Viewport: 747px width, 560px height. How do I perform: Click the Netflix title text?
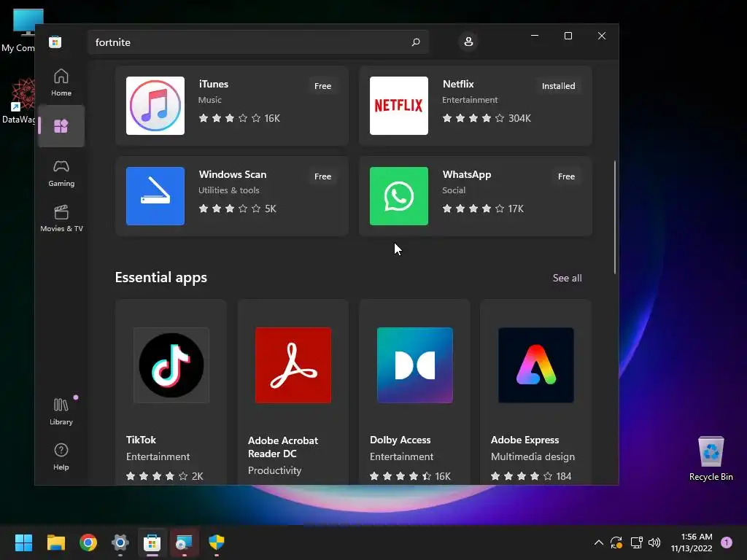point(458,84)
